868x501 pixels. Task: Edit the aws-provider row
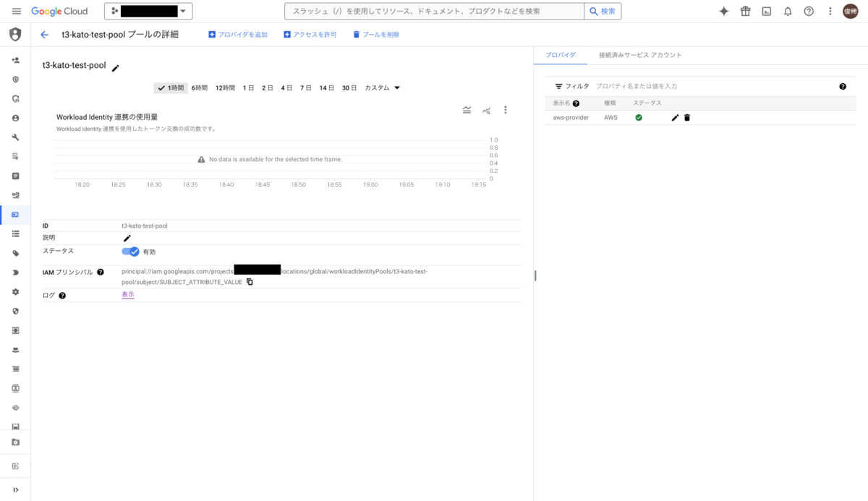[676, 117]
